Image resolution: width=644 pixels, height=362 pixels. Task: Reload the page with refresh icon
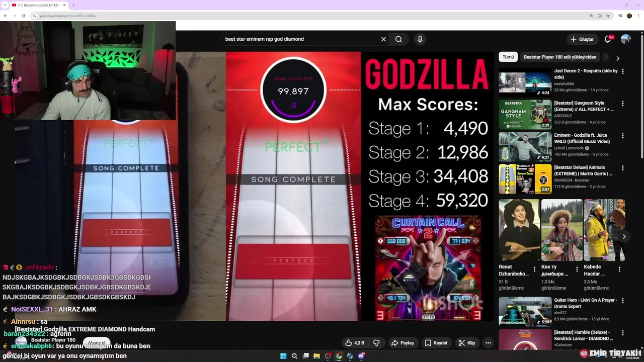24,16
